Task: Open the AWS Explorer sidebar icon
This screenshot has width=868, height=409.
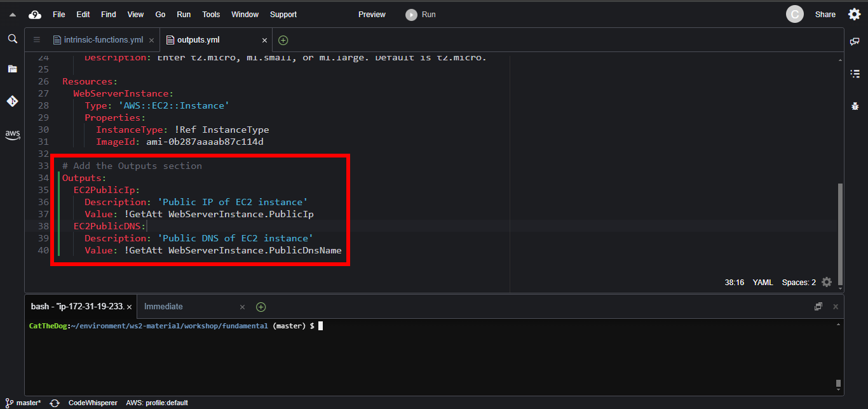Action: coord(12,134)
